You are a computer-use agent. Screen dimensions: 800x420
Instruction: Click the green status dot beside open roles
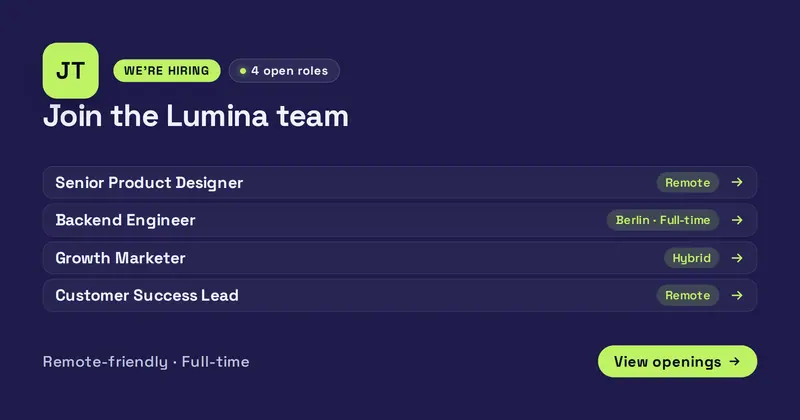pos(243,71)
